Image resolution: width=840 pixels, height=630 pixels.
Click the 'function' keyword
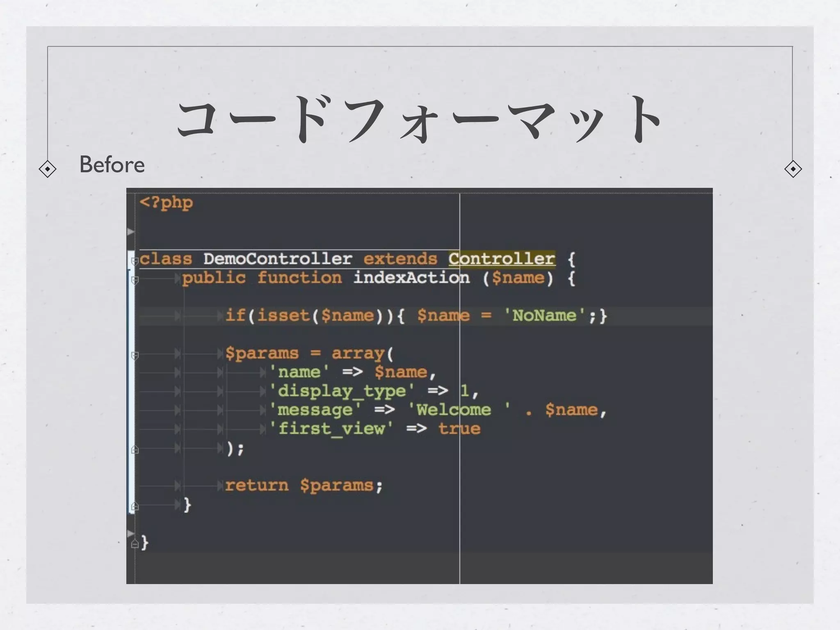299,278
